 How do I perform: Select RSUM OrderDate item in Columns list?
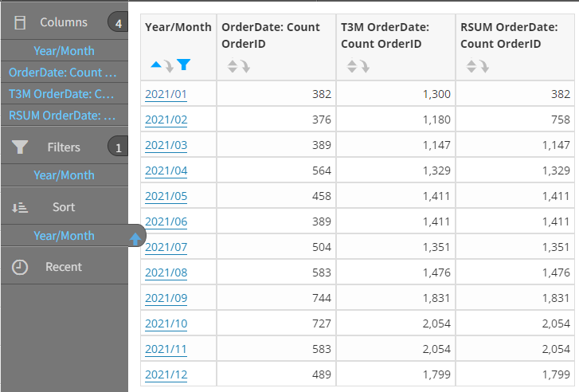[x=62, y=116]
